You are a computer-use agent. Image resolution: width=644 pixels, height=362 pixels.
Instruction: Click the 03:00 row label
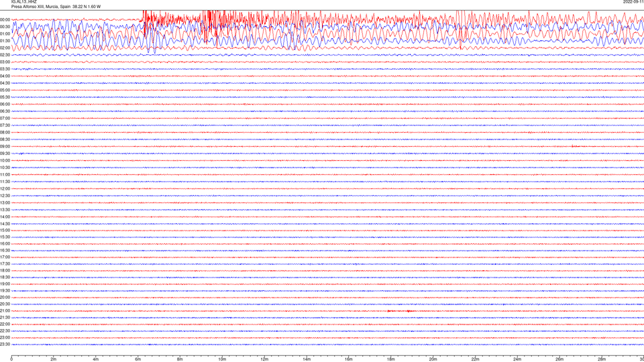tap(5, 62)
